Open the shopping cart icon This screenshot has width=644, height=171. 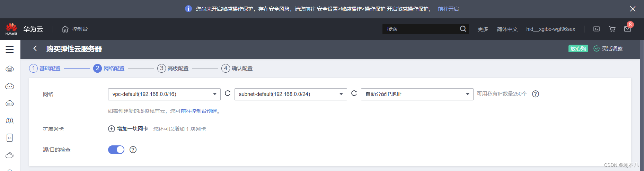tap(612, 29)
